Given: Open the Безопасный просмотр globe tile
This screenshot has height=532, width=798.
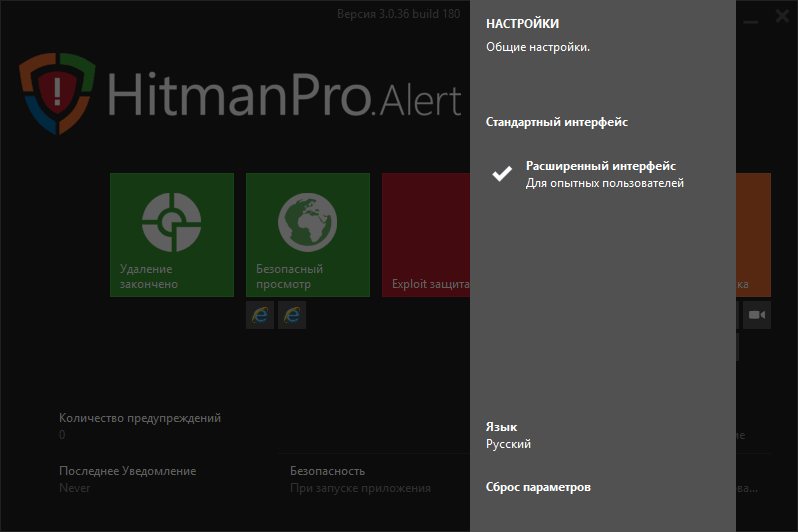Looking at the screenshot, I should coord(308,235).
